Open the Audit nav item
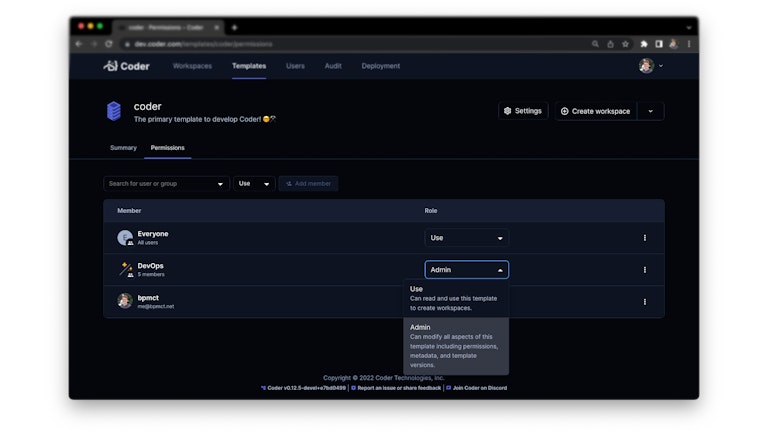Viewport: 768px width, 432px height. click(x=333, y=66)
